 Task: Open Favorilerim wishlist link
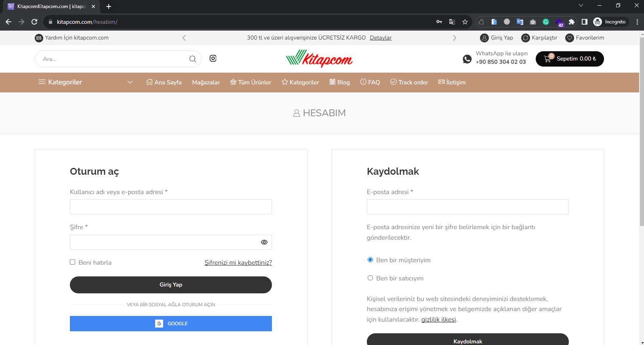(x=585, y=38)
